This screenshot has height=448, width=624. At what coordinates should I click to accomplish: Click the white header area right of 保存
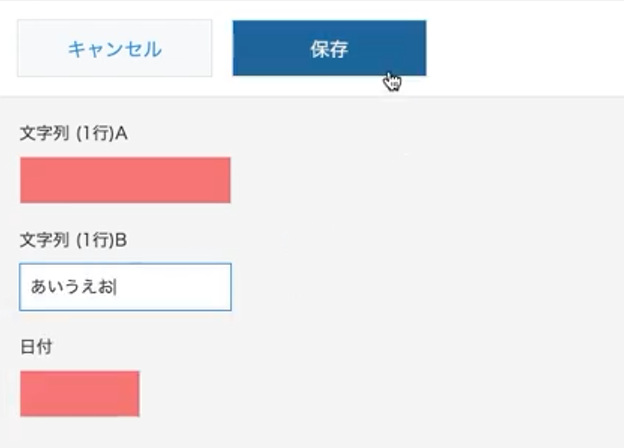525,48
